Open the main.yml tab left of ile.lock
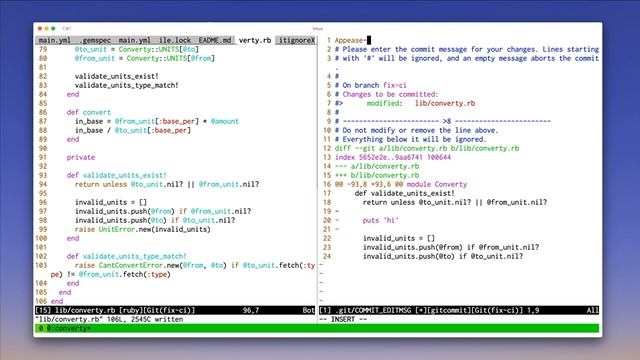The width and height of the screenshot is (640, 360). point(135,40)
